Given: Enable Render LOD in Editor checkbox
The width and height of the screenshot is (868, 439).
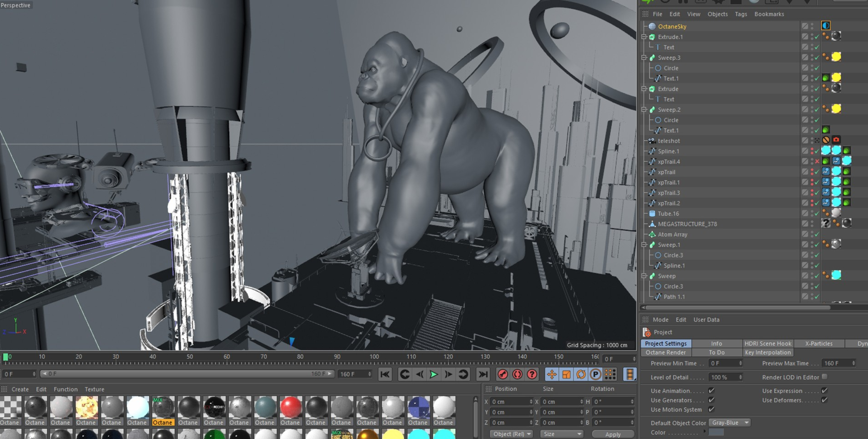Looking at the screenshot, I should (825, 377).
